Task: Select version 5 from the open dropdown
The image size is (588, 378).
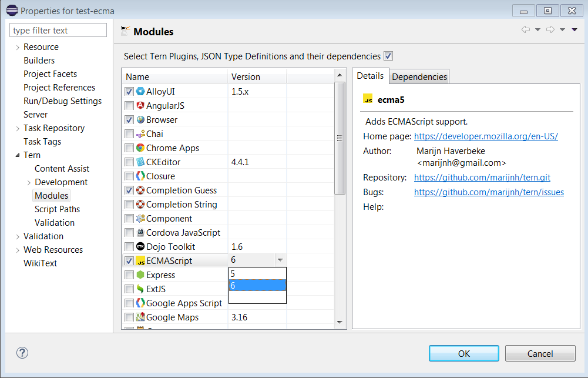Action: [257, 273]
